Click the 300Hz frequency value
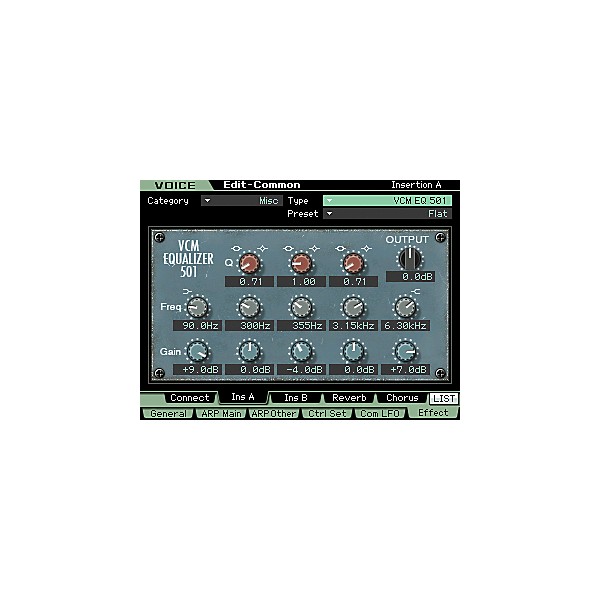This screenshot has height=600, width=600. [249, 326]
